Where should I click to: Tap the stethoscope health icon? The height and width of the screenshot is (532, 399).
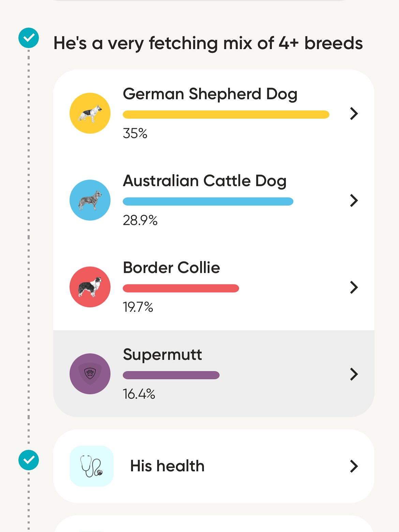click(x=91, y=466)
